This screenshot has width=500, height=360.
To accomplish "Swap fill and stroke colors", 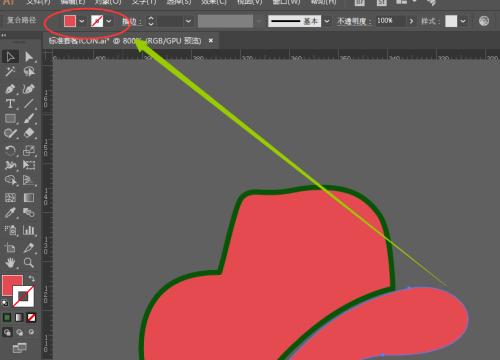I will pos(31,278).
